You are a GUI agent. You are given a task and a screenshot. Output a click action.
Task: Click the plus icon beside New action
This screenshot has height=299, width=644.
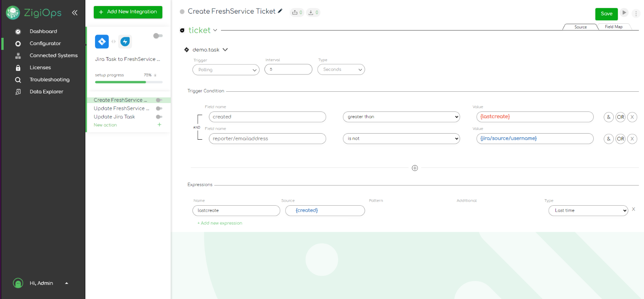coord(159,125)
